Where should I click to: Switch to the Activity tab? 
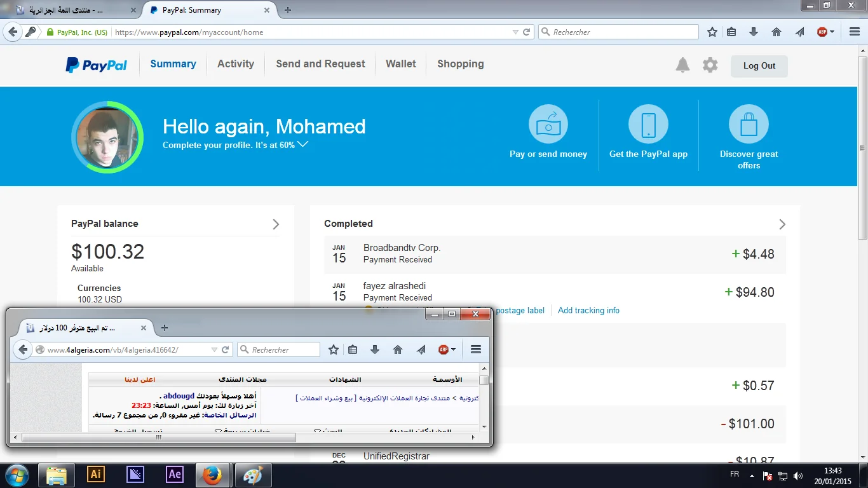tap(235, 64)
